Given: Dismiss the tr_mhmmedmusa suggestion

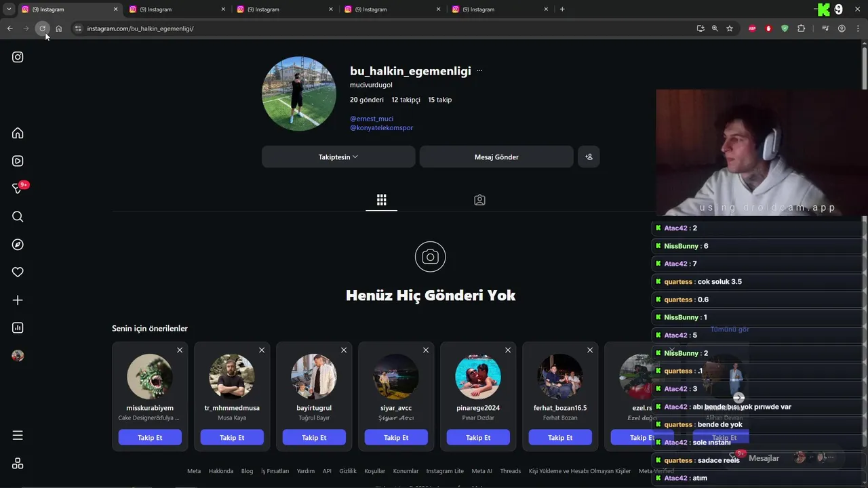Looking at the screenshot, I should point(262,350).
